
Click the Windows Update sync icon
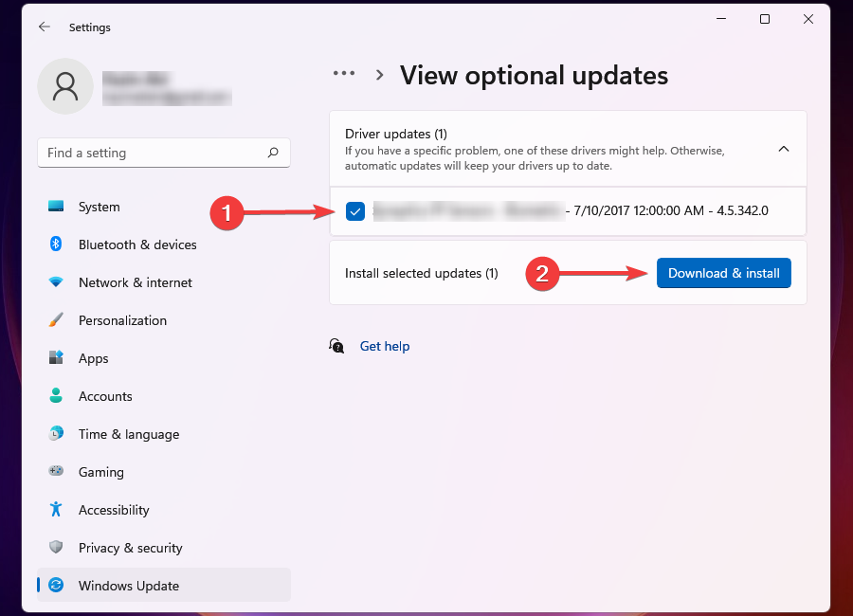coord(56,585)
